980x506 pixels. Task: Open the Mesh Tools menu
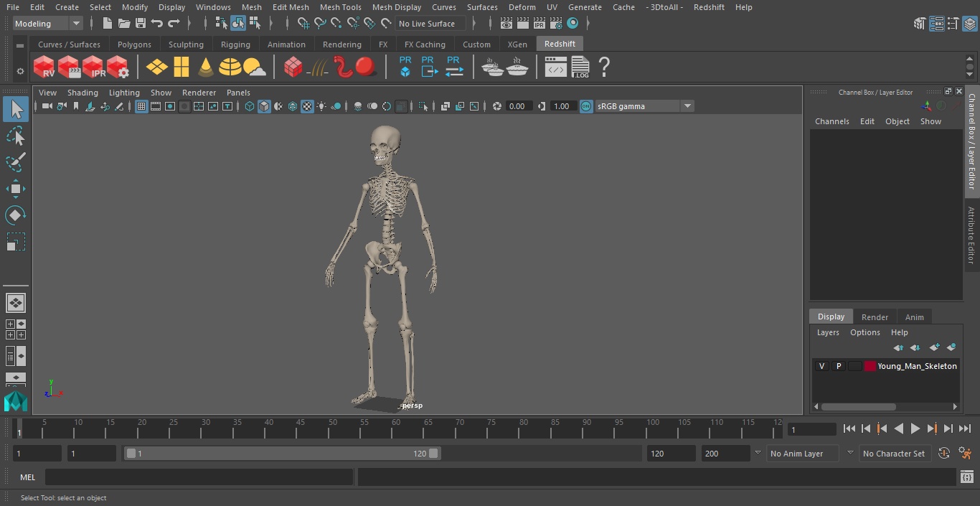click(340, 7)
